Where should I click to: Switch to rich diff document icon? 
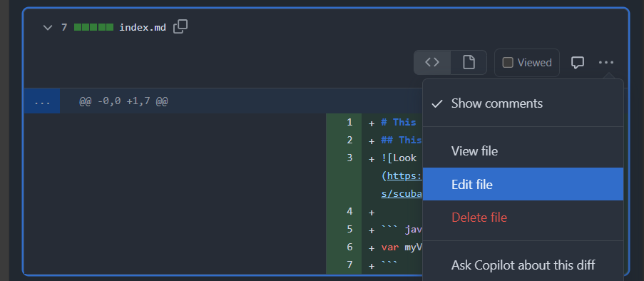coord(469,63)
